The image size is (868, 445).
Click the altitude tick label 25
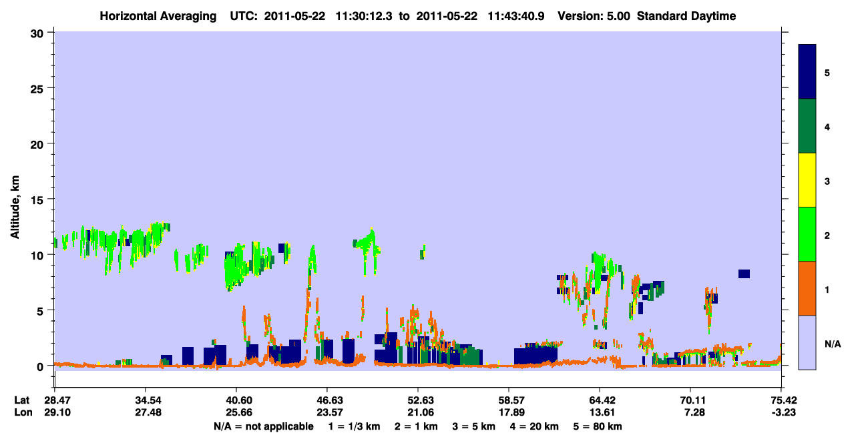[x=39, y=88]
